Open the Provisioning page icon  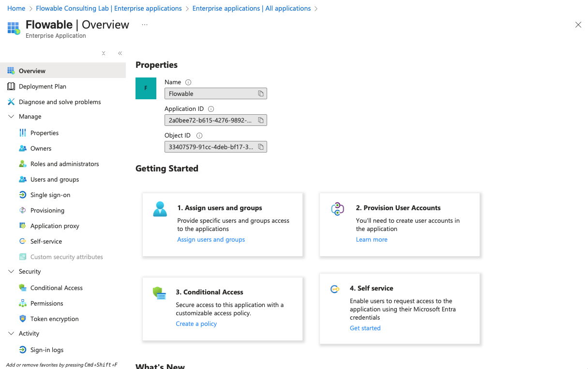(23, 210)
